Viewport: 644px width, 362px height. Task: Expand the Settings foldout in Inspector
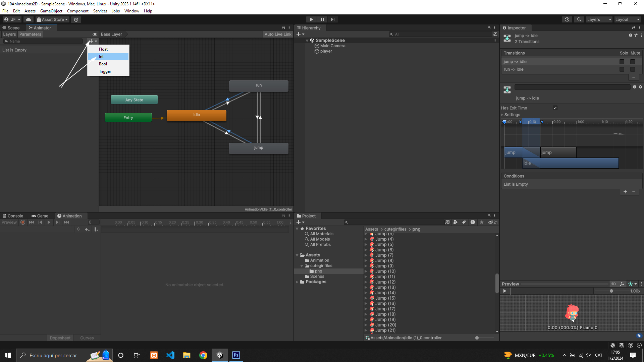502,115
